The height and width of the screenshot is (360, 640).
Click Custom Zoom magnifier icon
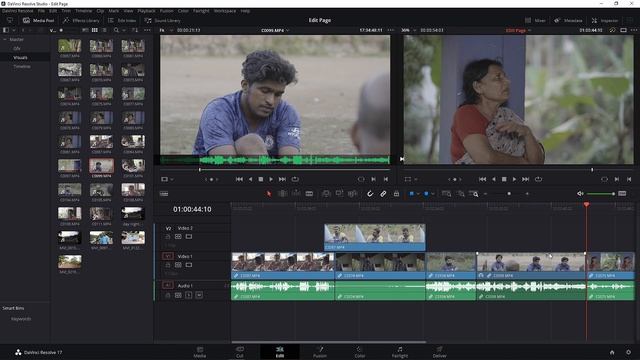pos(474,194)
